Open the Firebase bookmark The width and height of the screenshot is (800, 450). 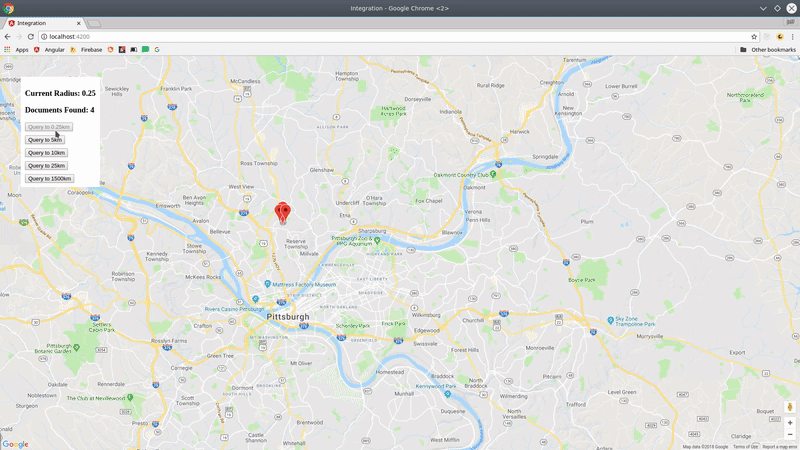[86, 49]
